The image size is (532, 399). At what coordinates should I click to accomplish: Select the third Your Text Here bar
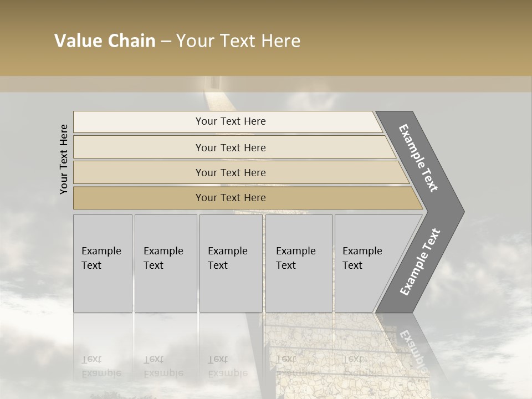click(230, 172)
